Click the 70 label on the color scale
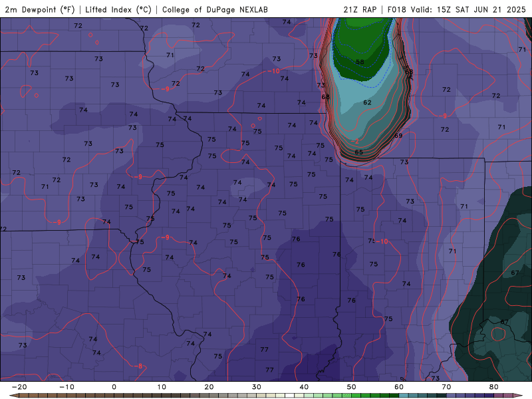This screenshot has width=532, height=399. (446, 387)
